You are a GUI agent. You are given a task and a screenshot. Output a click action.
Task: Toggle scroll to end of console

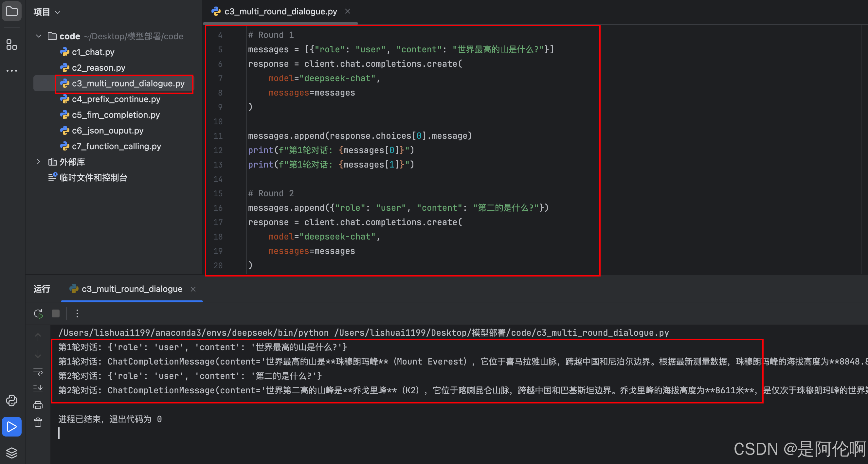coord(38,388)
